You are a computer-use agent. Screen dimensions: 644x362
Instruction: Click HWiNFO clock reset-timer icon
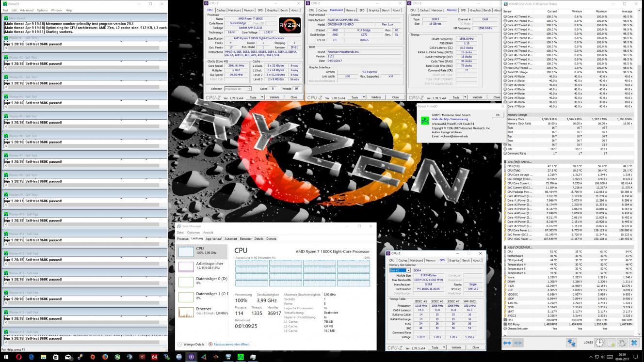(x=599, y=343)
